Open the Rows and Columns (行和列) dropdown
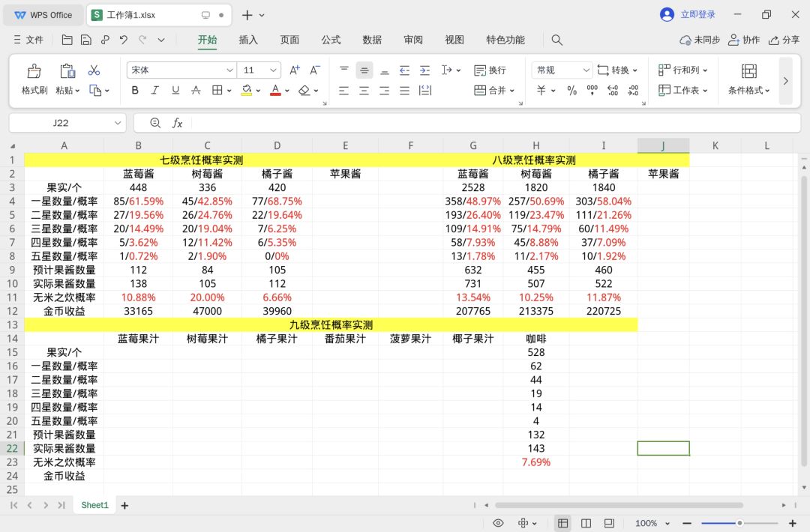Image resolution: width=810 pixels, height=532 pixels. (683, 70)
